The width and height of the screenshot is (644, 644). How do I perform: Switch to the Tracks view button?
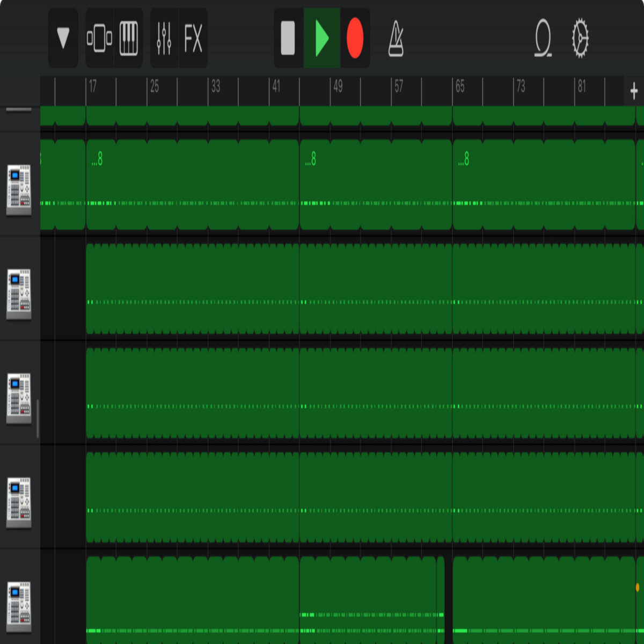(x=100, y=38)
